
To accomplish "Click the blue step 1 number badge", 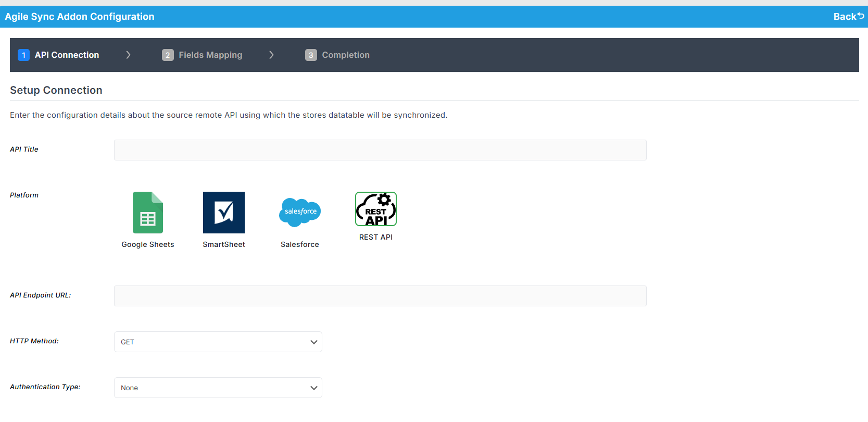I will coord(23,55).
